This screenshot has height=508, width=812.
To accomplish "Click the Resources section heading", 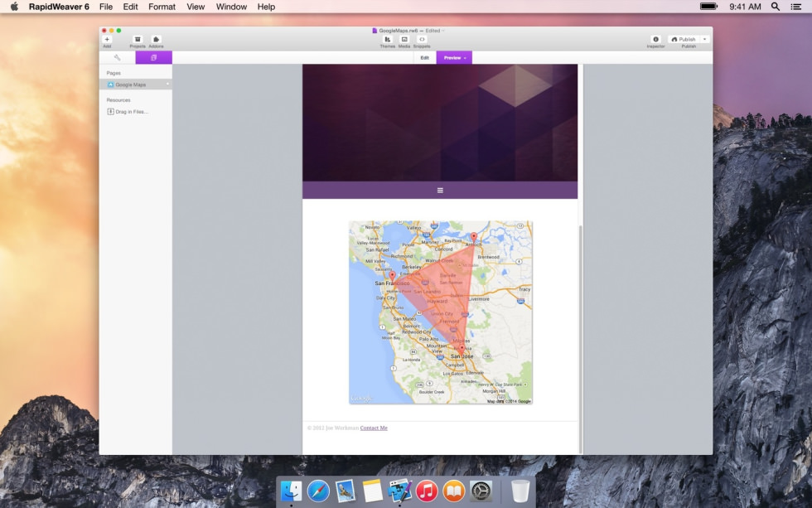I will [x=118, y=100].
